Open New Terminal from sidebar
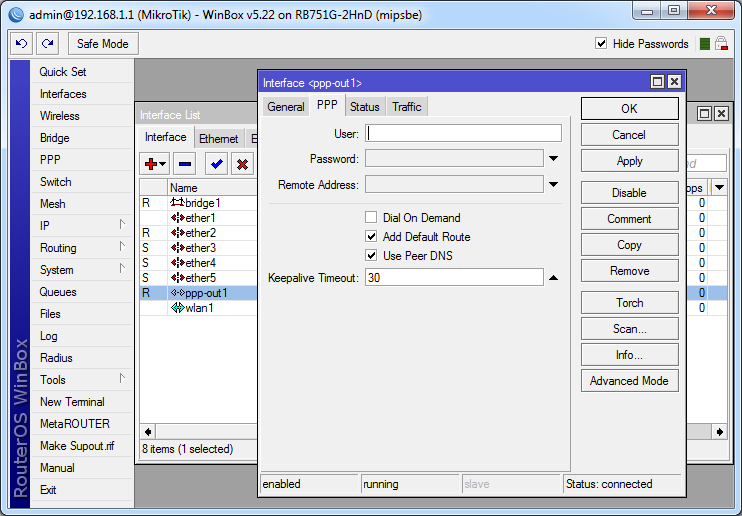 [x=82, y=402]
